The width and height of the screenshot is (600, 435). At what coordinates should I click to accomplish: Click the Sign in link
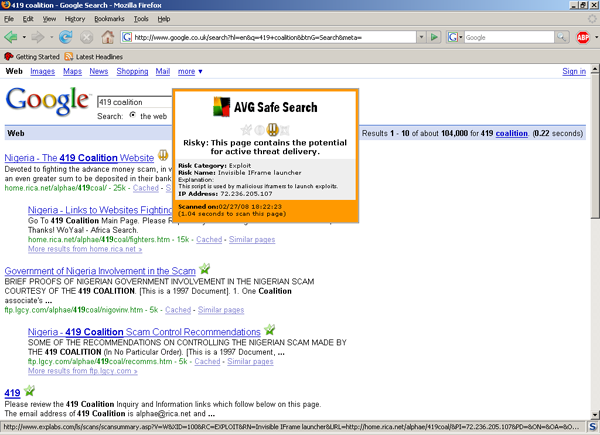coord(574,72)
